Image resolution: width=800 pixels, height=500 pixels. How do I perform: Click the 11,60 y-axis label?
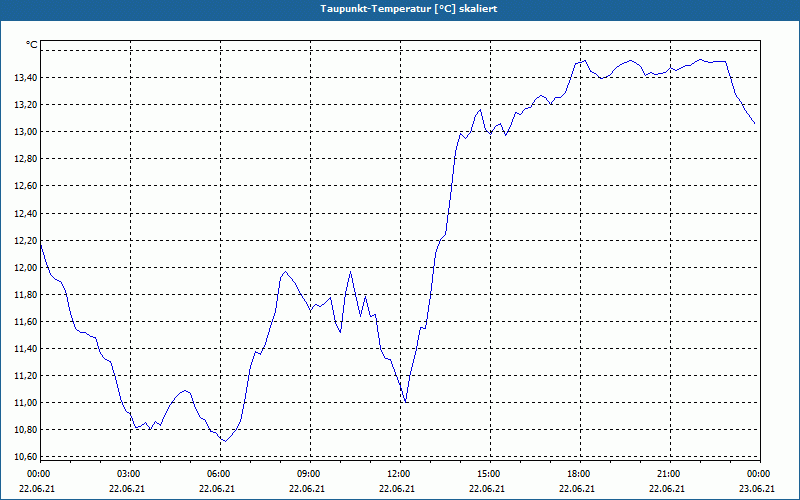pos(25,321)
